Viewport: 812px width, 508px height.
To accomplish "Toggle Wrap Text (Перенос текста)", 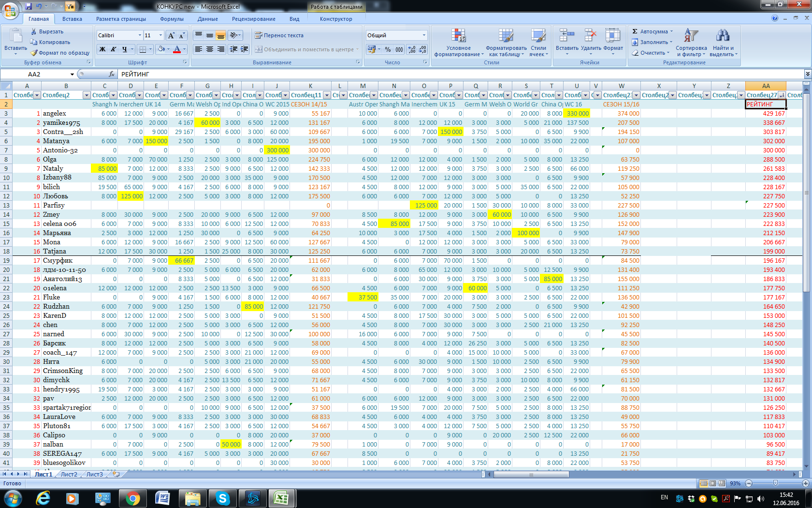I will point(279,35).
